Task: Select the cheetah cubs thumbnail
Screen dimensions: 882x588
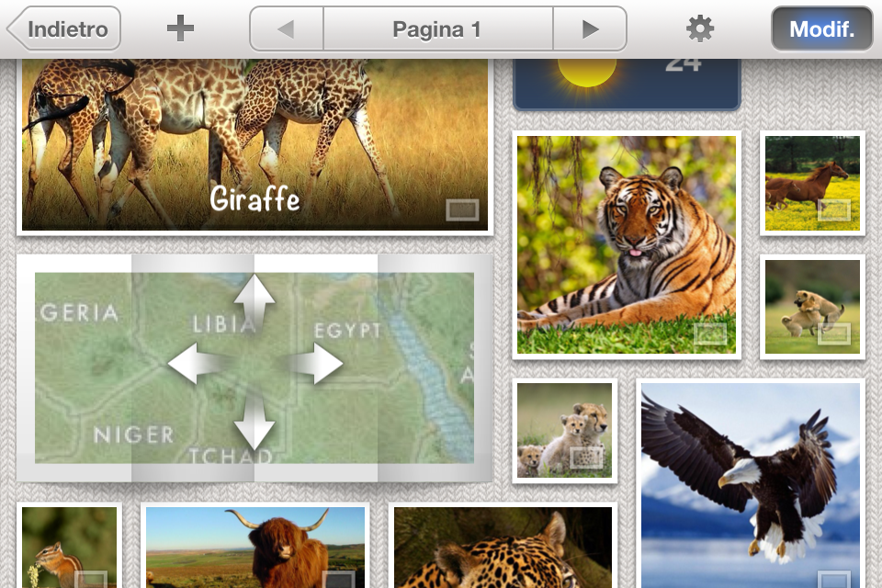Action: click(564, 430)
